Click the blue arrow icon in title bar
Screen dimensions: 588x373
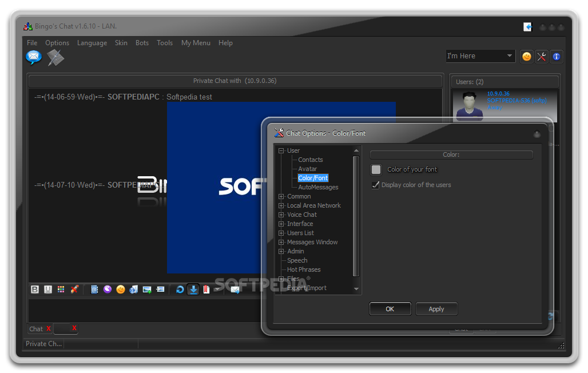[527, 27]
